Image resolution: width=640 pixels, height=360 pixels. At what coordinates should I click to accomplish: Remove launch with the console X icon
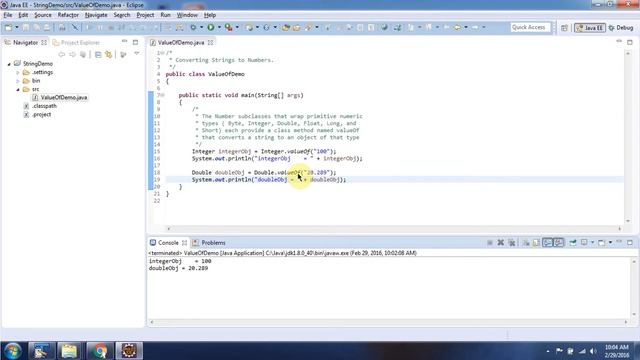501,242
